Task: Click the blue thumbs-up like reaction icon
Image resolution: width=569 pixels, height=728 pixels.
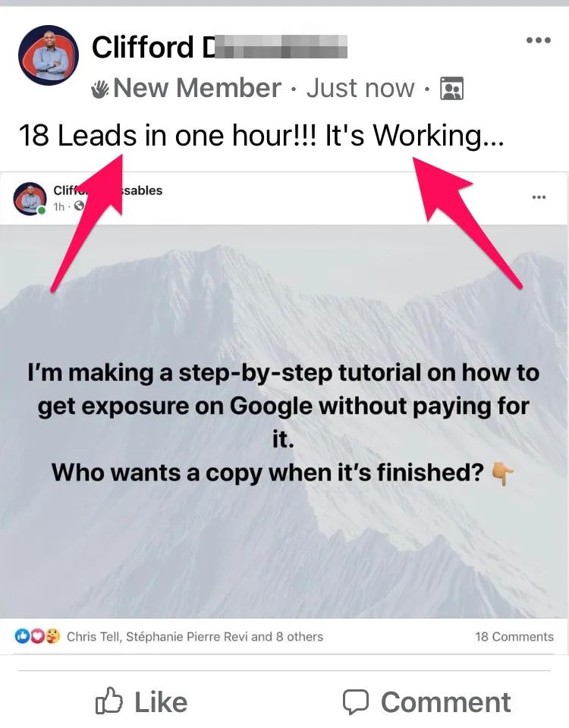Action: (22, 636)
